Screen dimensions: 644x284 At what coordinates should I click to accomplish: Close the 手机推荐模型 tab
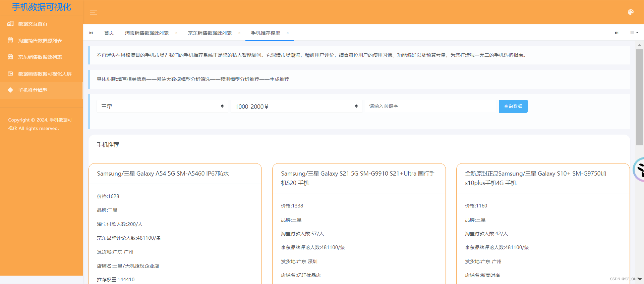288,33
